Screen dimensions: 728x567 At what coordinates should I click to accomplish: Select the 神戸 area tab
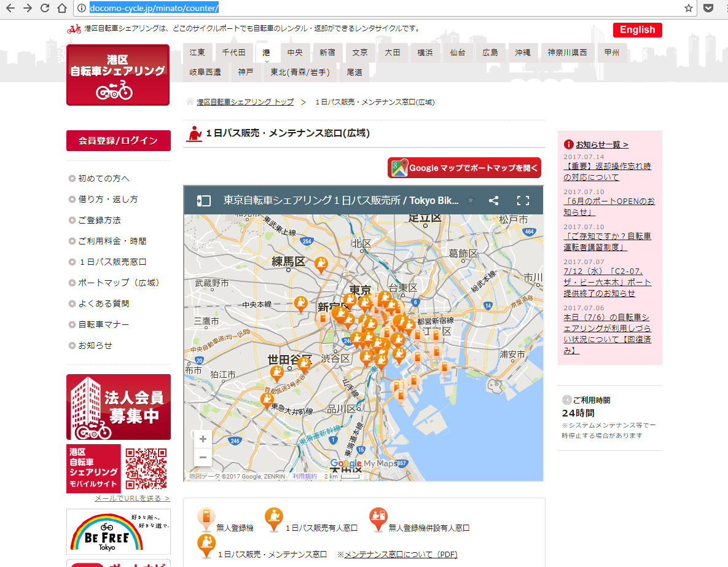(x=246, y=72)
